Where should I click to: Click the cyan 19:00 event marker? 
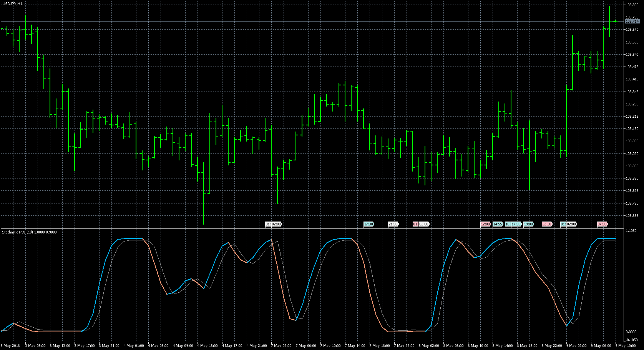[x=528, y=224]
